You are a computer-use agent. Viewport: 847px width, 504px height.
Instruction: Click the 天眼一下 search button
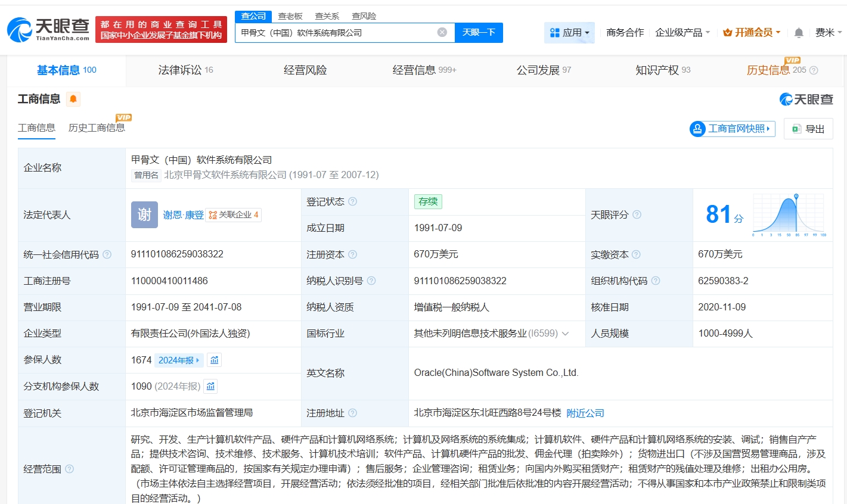[479, 33]
